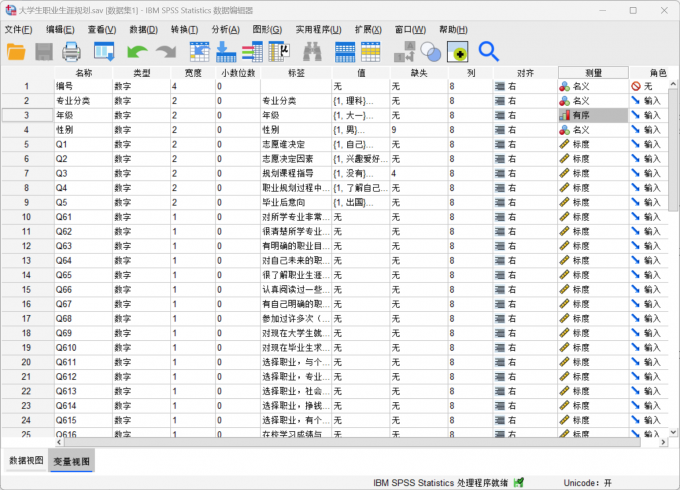Click the 标签 column header
Image resolution: width=680 pixels, height=490 pixels.
[297, 73]
